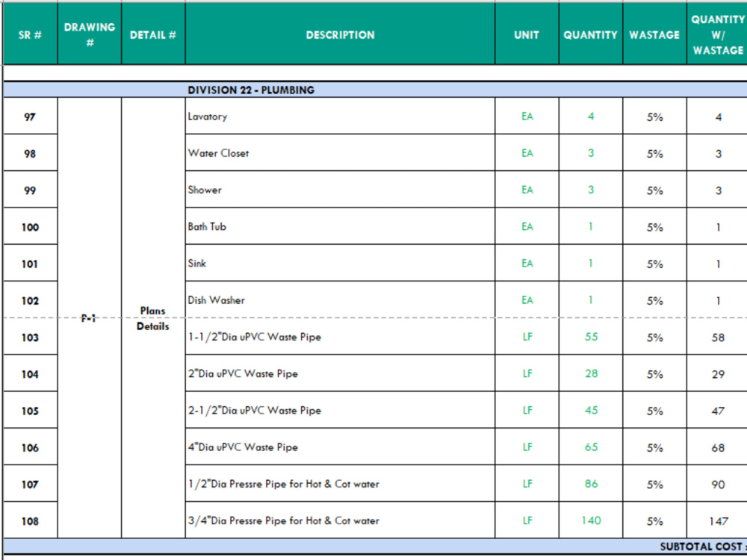Select serial number 98 cell
This screenshot has height=560, width=747.
pyautogui.click(x=30, y=153)
